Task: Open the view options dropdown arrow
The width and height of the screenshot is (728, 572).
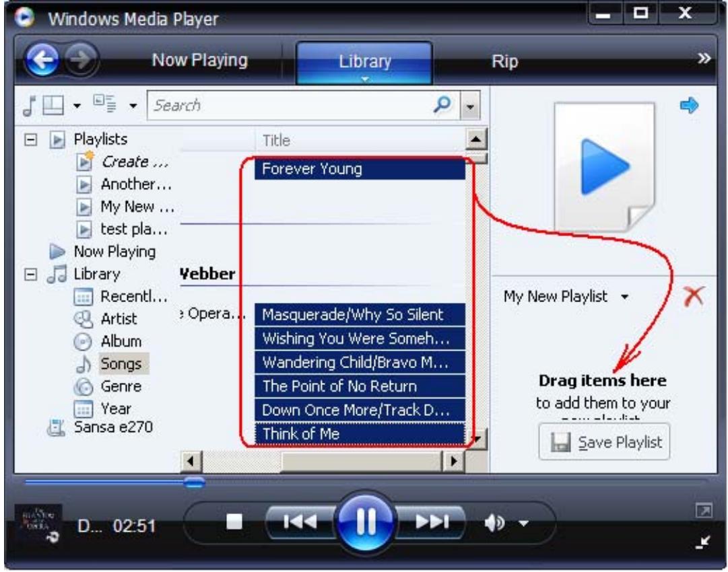Action: [x=133, y=106]
